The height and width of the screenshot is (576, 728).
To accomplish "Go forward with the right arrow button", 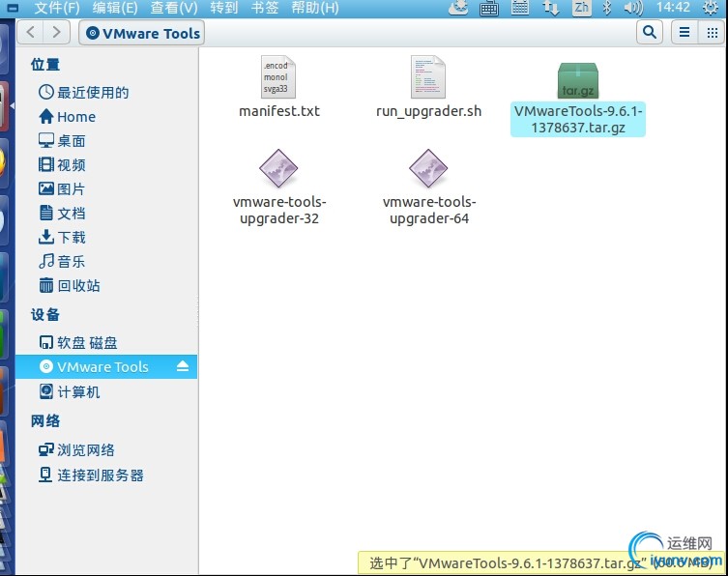I will tap(57, 33).
